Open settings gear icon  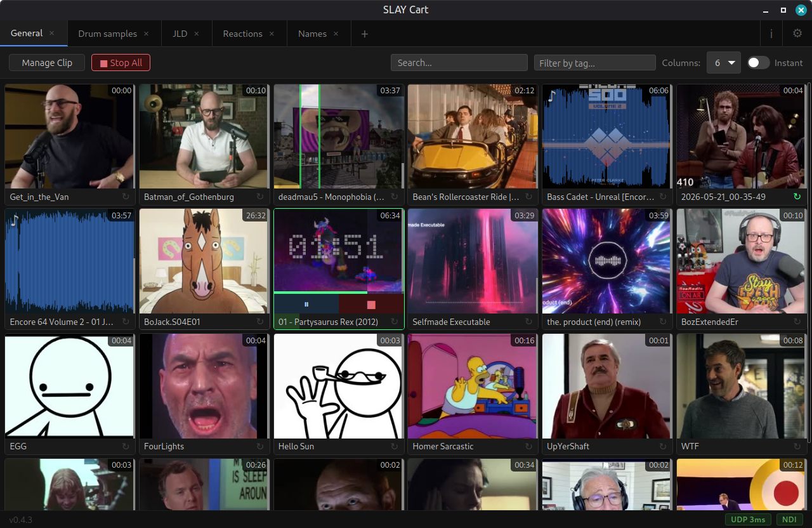click(797, 34)
